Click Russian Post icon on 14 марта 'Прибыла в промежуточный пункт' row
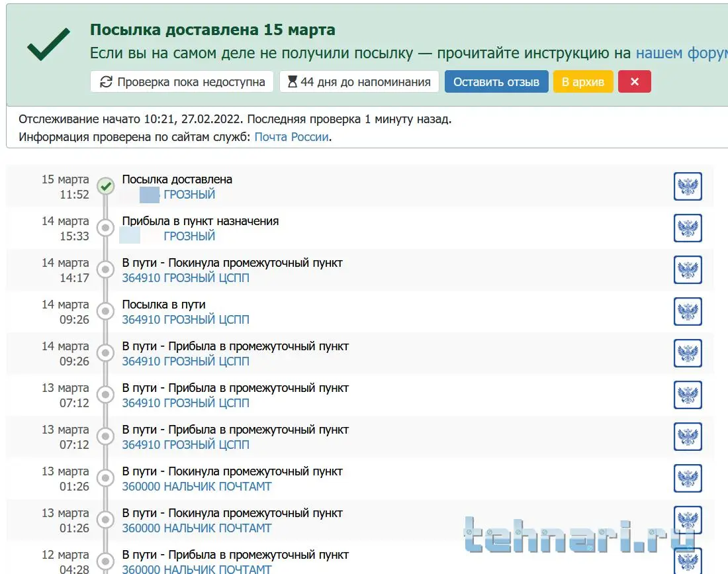Viewport: 728px width, 574px height. pos(688,354)
